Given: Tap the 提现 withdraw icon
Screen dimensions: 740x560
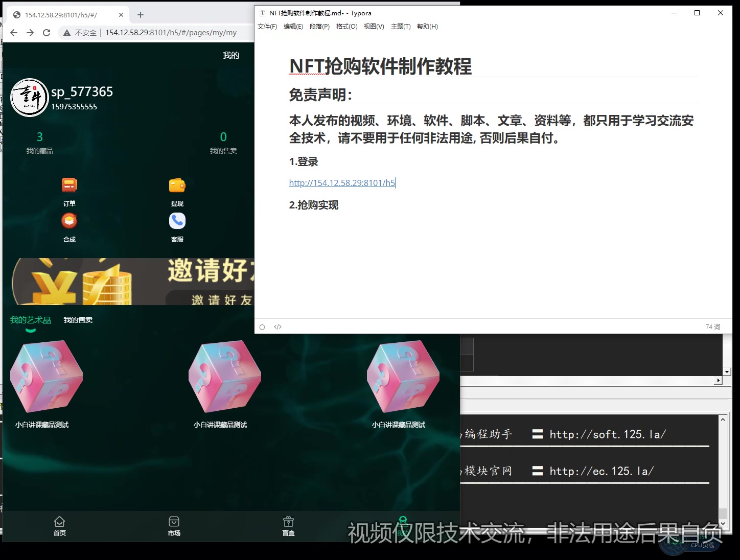Looking at the screenshot, I should click(176, 184).
